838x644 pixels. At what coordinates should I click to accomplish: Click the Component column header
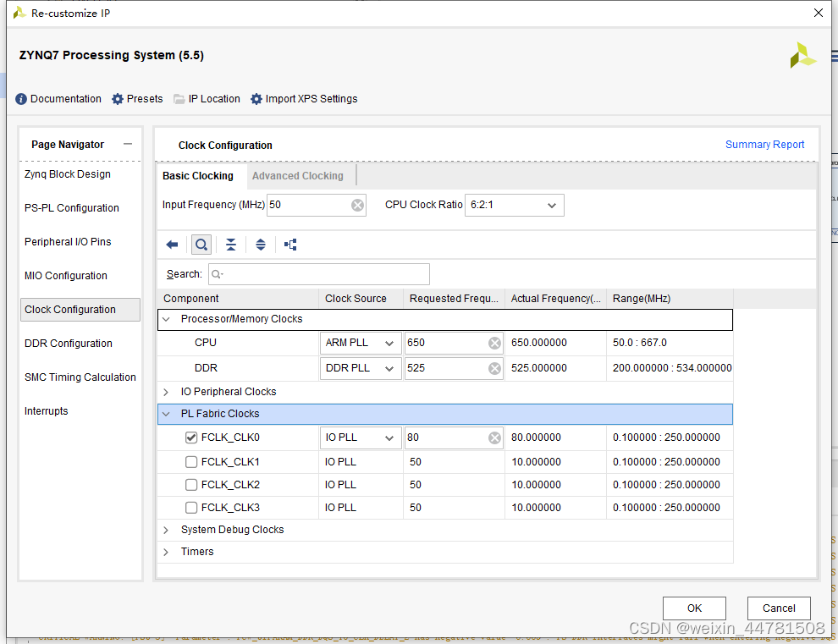click(238, 299)
